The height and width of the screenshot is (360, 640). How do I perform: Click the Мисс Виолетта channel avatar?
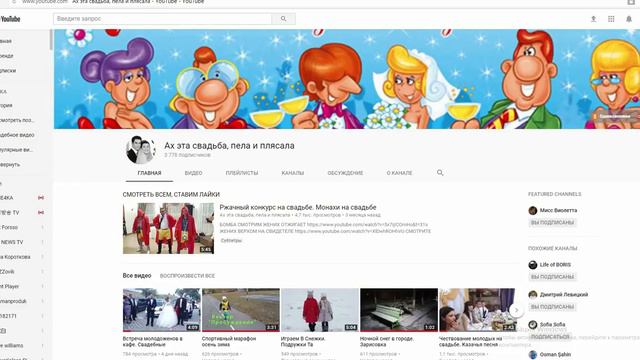[x=533, y=211]
